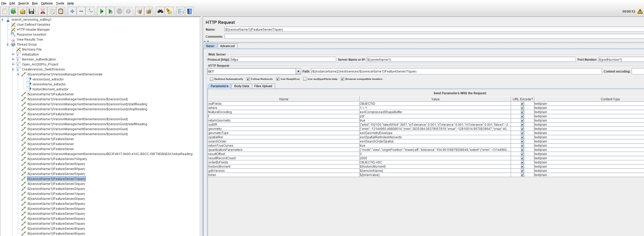Collapse the VersionManagementServer/create sampler node

coord(18,74)
